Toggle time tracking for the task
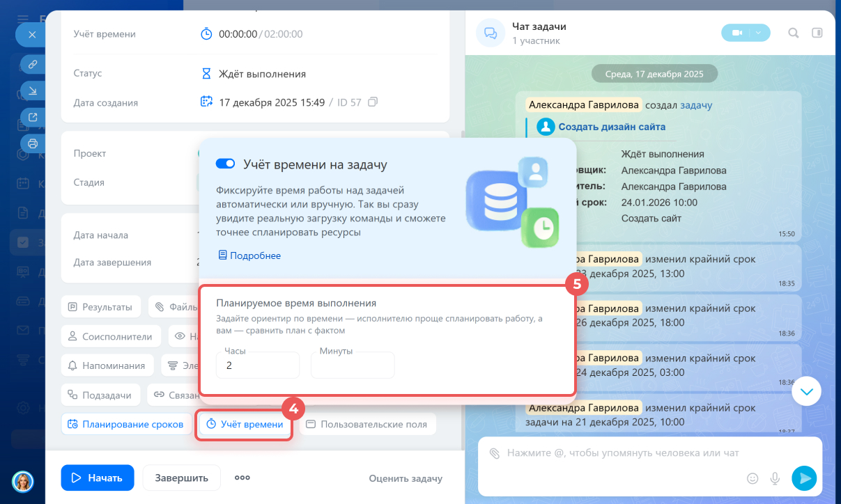841x504 pixels. click(225, 164)
